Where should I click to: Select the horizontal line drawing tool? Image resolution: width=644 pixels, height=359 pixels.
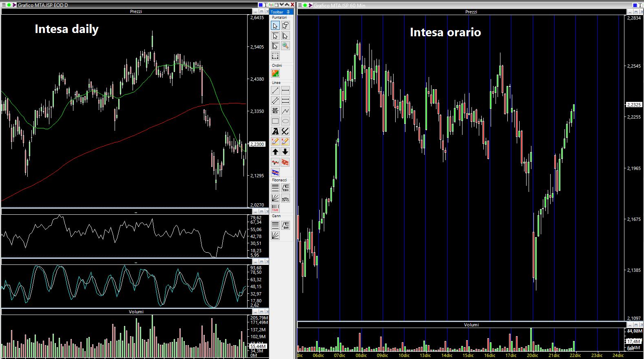(285, 90)
